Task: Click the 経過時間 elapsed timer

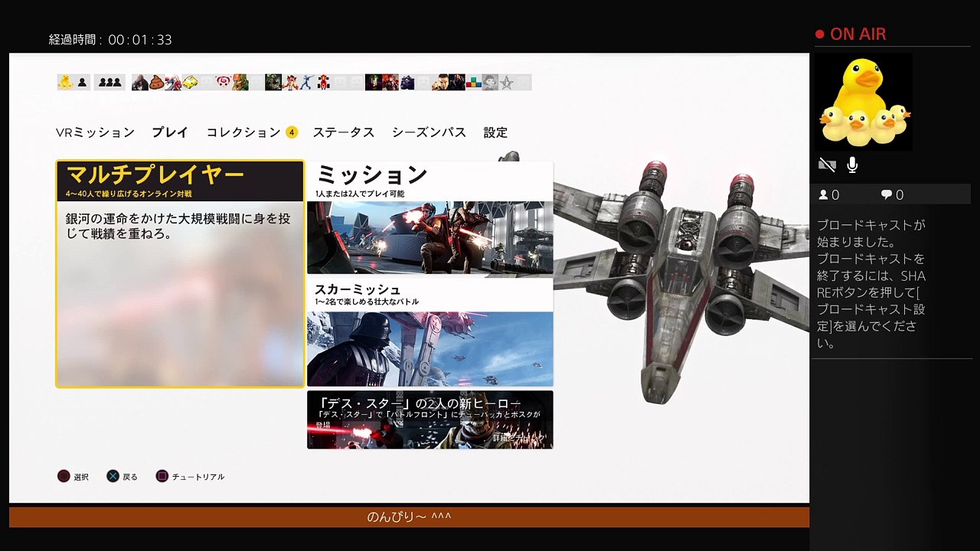Action: click(x=110, y=40)
